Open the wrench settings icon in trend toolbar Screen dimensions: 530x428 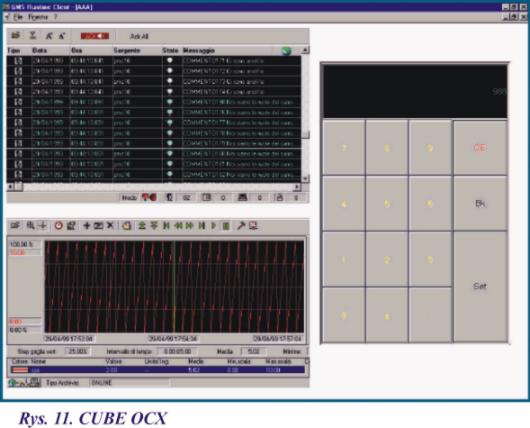[241, 225]
